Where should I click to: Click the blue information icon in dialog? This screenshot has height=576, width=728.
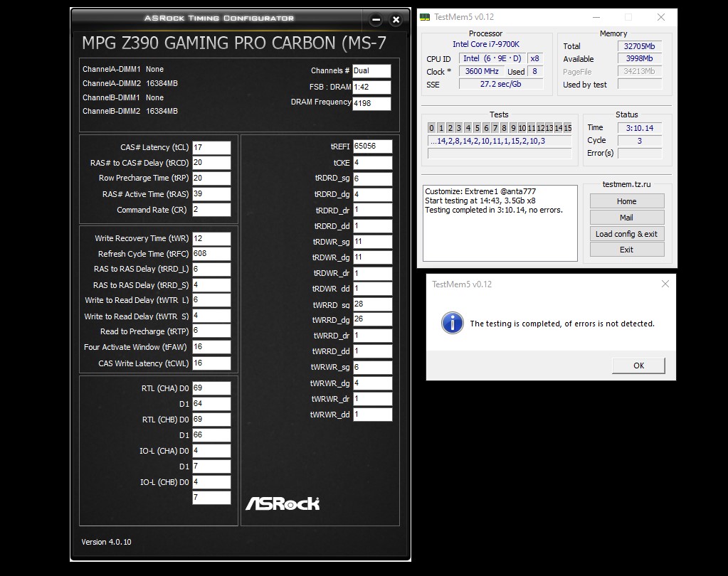click(452, 323)
